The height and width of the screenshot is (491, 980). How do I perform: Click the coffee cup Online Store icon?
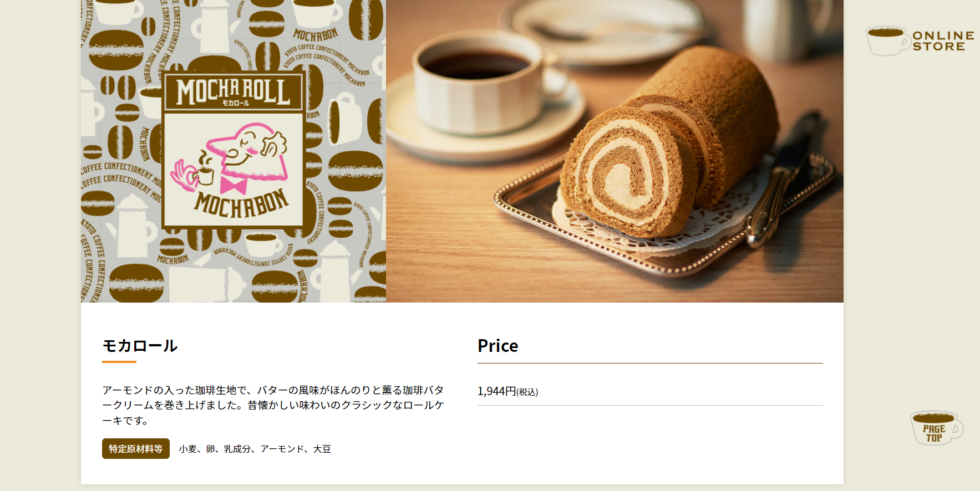(x=887, y=41)
